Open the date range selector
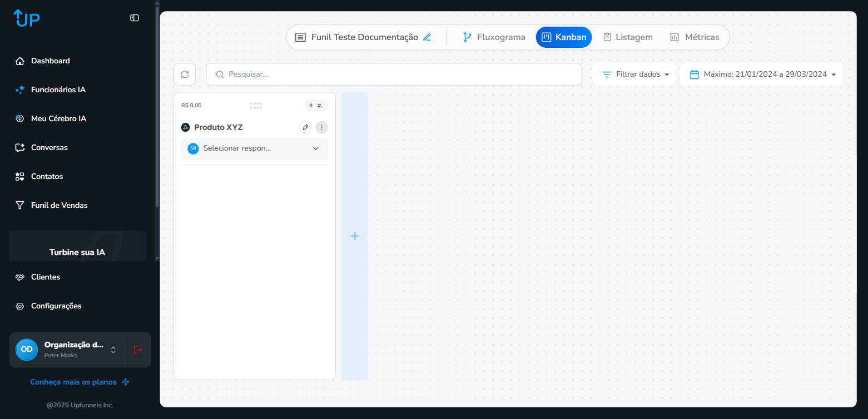868x419 pixels. [x=761, y=74]
